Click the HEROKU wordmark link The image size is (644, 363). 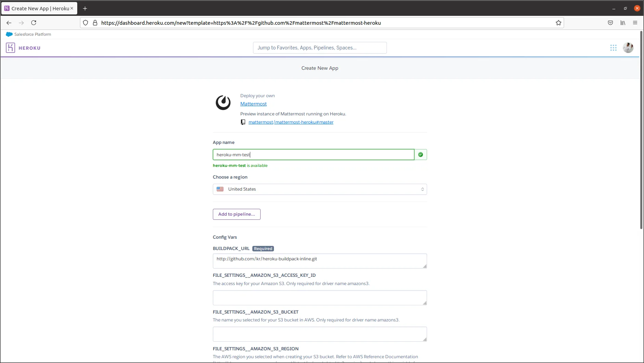[30, 48]
